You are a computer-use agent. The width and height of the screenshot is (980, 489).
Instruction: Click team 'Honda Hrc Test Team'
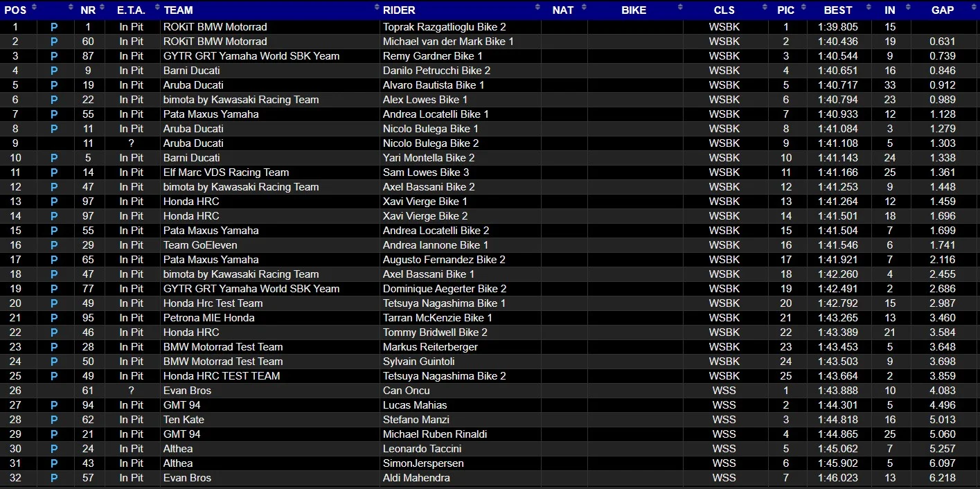[213, 303]
